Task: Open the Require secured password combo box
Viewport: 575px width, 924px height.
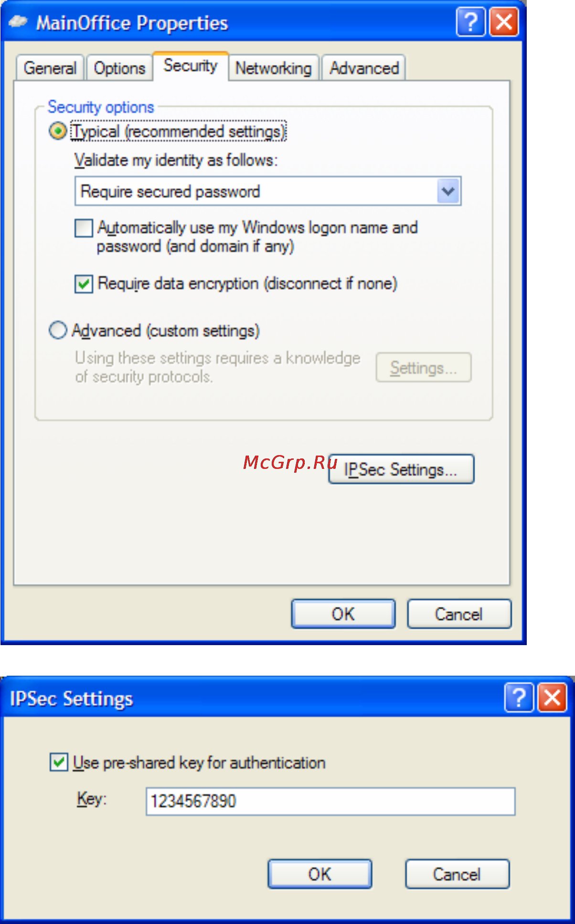Action: 268,191
